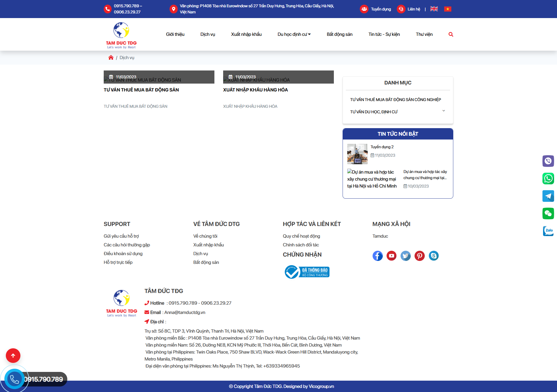The height and width of the screenshot is (392, 557).
Task: Open the Facebook social media icon
Action: tap(378, 256)
